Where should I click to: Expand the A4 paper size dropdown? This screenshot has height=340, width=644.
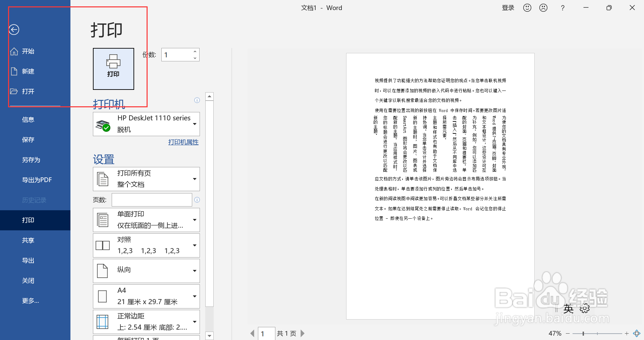tap(146, 296)
